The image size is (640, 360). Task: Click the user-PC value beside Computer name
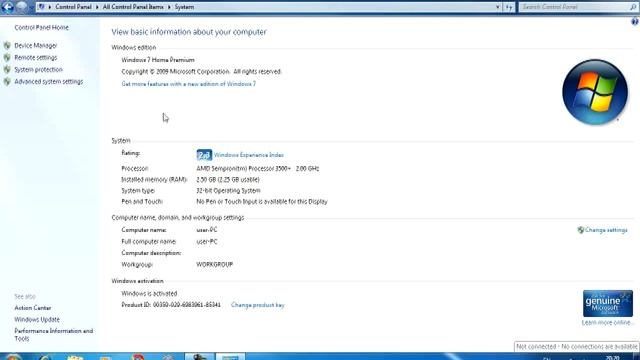click(207, 230)
